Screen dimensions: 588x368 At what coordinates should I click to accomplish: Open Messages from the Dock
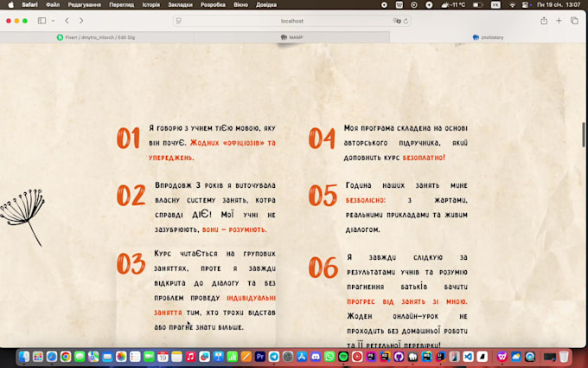[80, 357]
